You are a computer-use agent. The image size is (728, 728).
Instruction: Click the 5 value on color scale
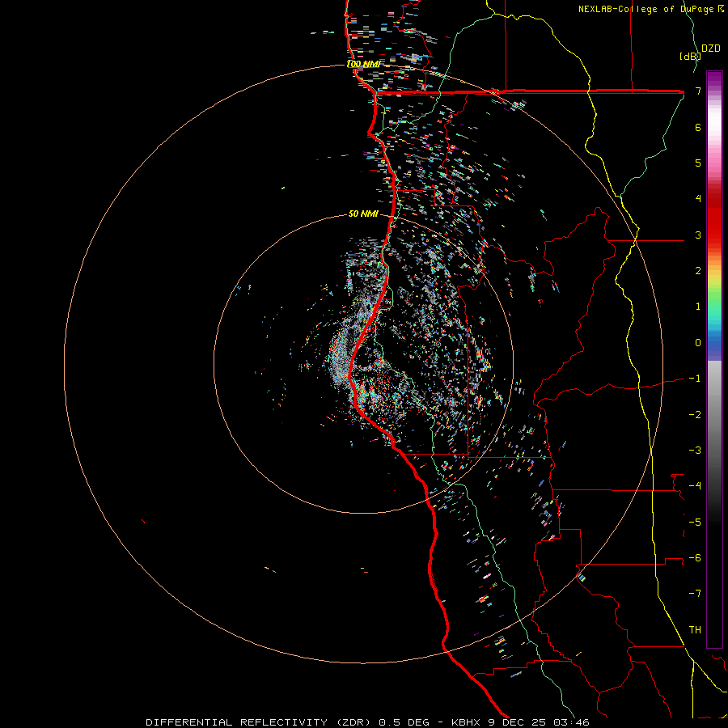(698, 163)
